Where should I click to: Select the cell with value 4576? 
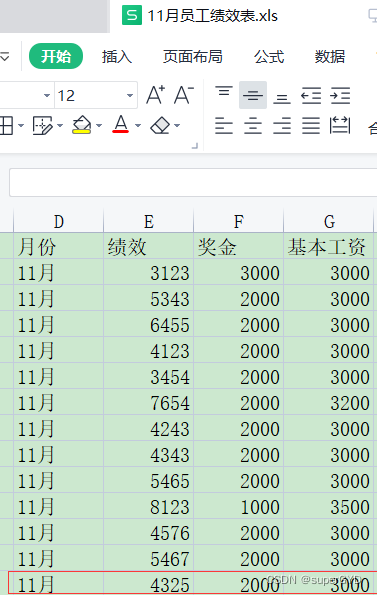pyautogui.click(x=149, y=532)
